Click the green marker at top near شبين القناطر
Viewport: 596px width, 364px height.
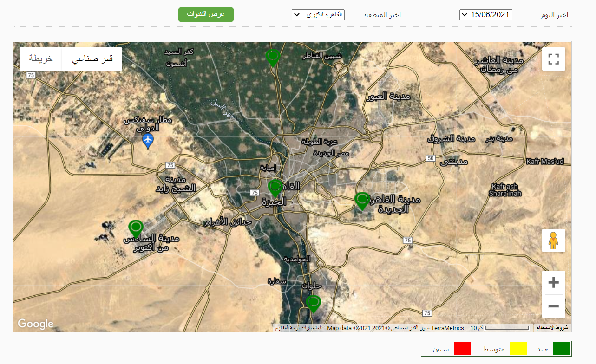click(x=273, y=57)
